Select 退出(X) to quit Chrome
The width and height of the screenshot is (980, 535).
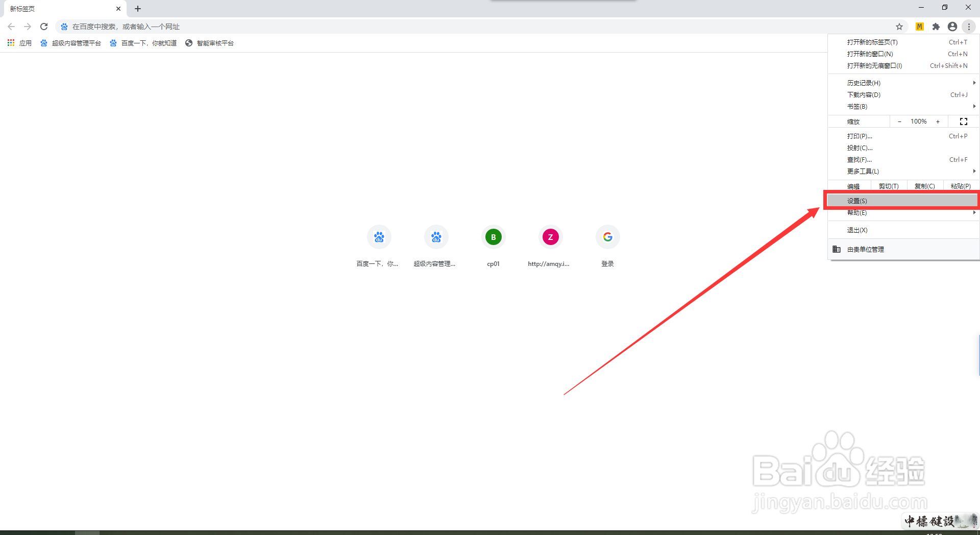[903, 230]
